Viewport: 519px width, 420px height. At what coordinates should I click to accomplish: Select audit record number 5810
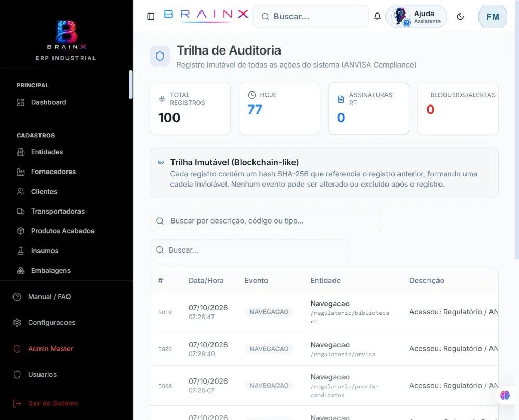click(165, 312)
